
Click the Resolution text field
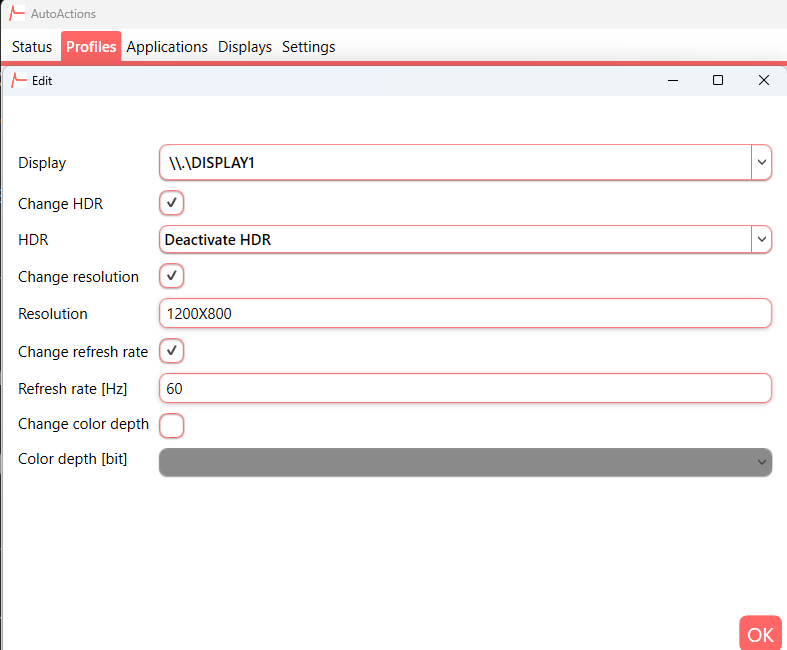[465, 313]
